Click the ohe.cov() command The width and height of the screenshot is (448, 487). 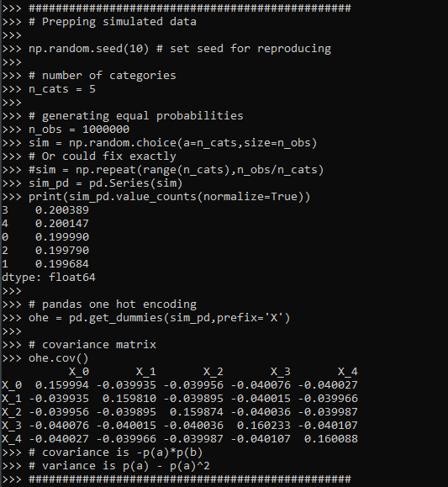click(59, 358)
